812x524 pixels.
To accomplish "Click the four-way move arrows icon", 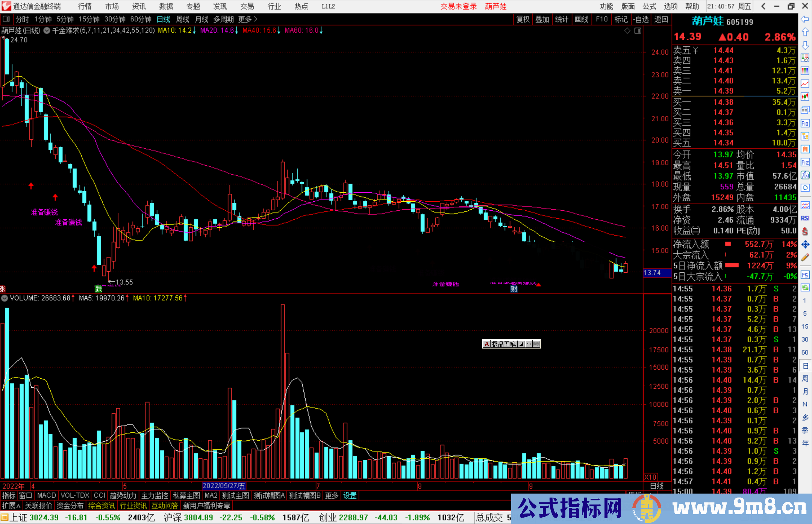I will click(805, 245).
